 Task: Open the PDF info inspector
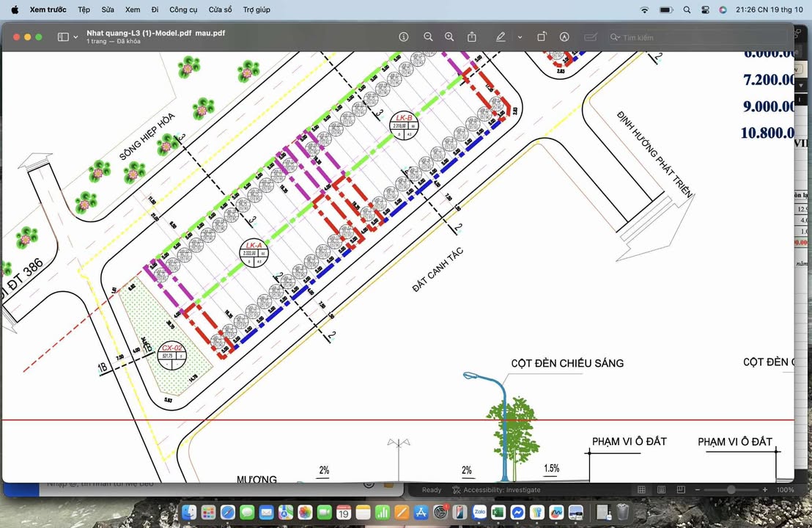(x=403, y=37)
